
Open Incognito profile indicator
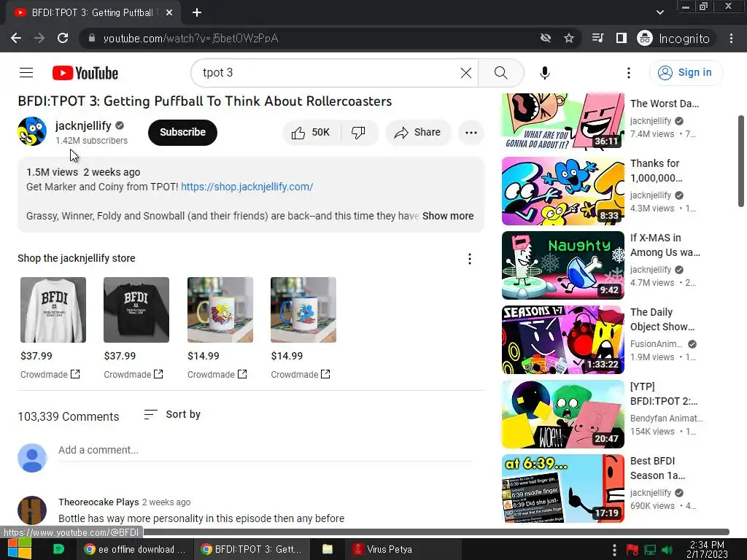673,38
